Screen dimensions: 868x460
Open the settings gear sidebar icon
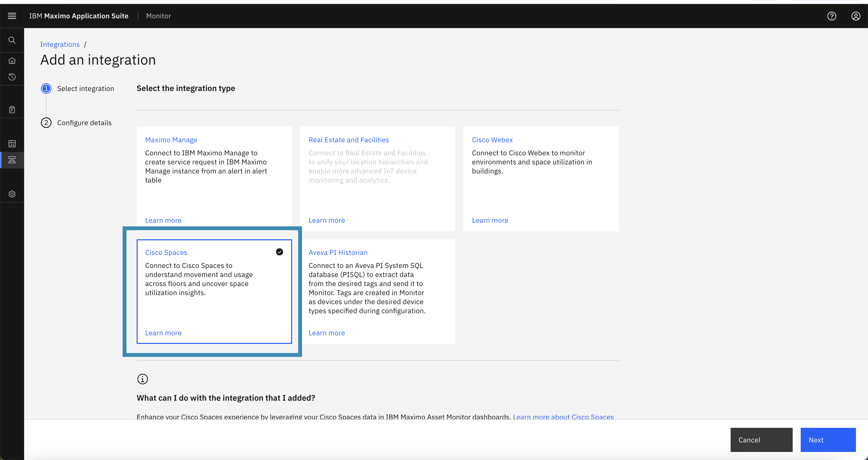(x=12, y=194)
